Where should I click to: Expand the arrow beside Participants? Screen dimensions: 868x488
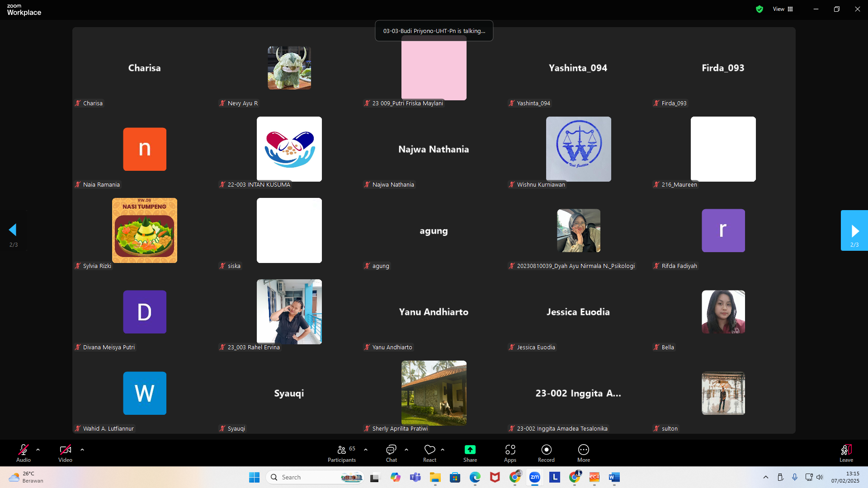tap(366, 450)
